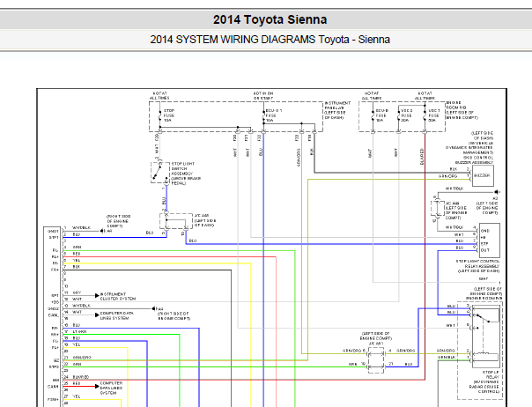Click the vertical BLK/RED wire label
532x407 pixels.
pyautogui.click(x=422, y=157)
